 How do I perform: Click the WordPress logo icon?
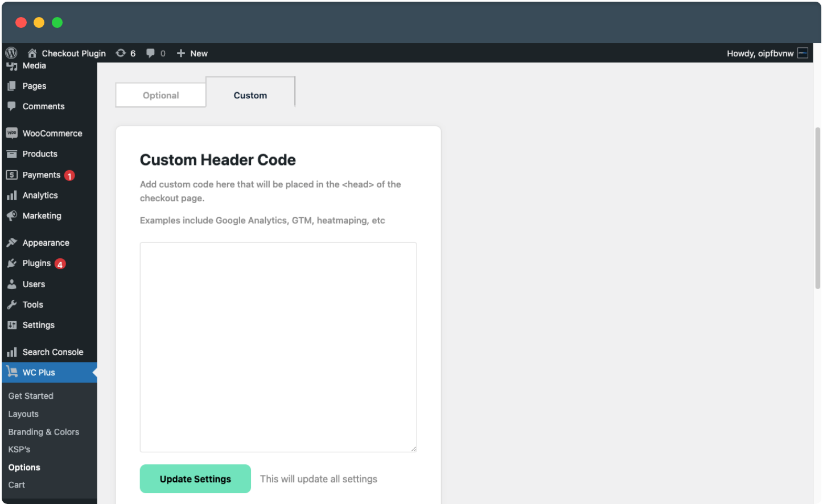(11, 53)
